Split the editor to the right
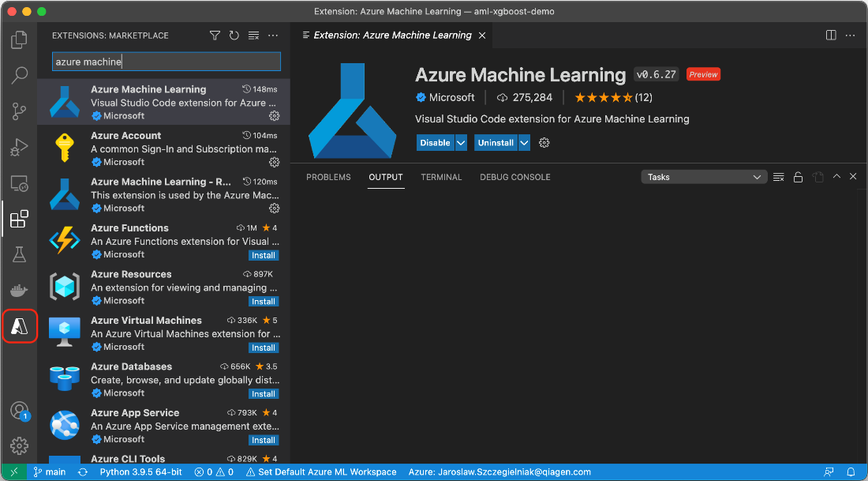 (x=831, y=36)
